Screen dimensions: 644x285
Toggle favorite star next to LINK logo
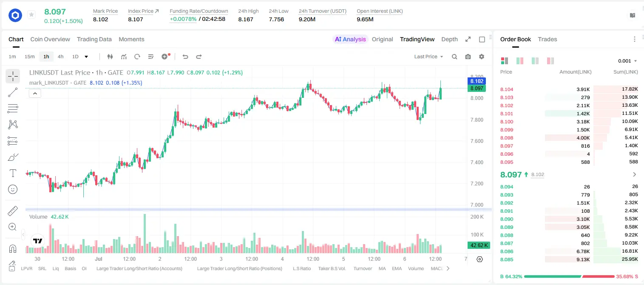31,15
